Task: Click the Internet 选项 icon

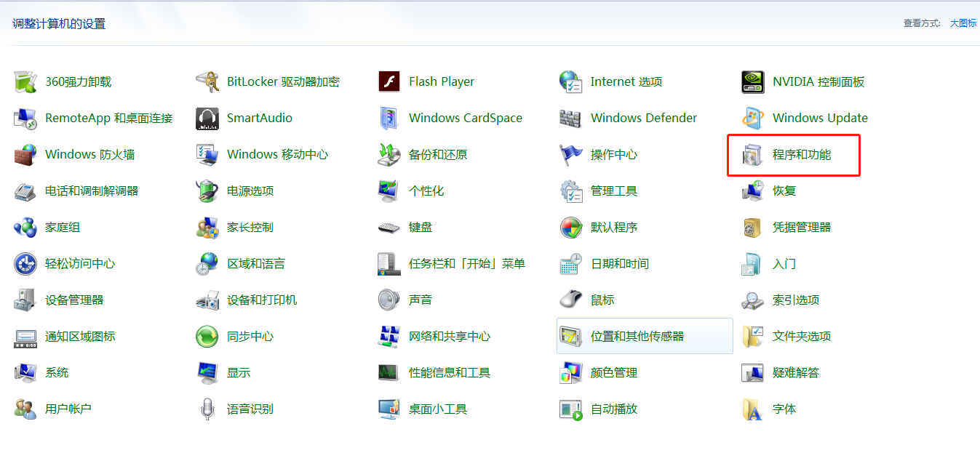Action: (571, 82)
